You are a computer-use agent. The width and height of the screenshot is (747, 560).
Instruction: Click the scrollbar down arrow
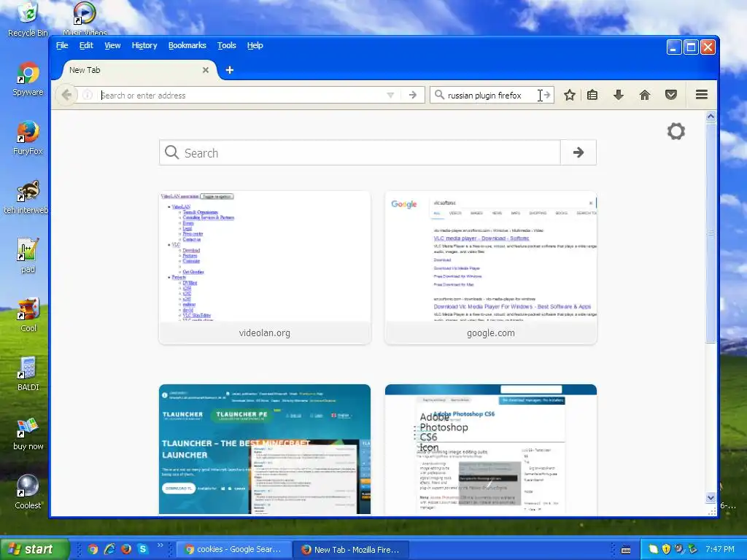(x=711, y=498)
